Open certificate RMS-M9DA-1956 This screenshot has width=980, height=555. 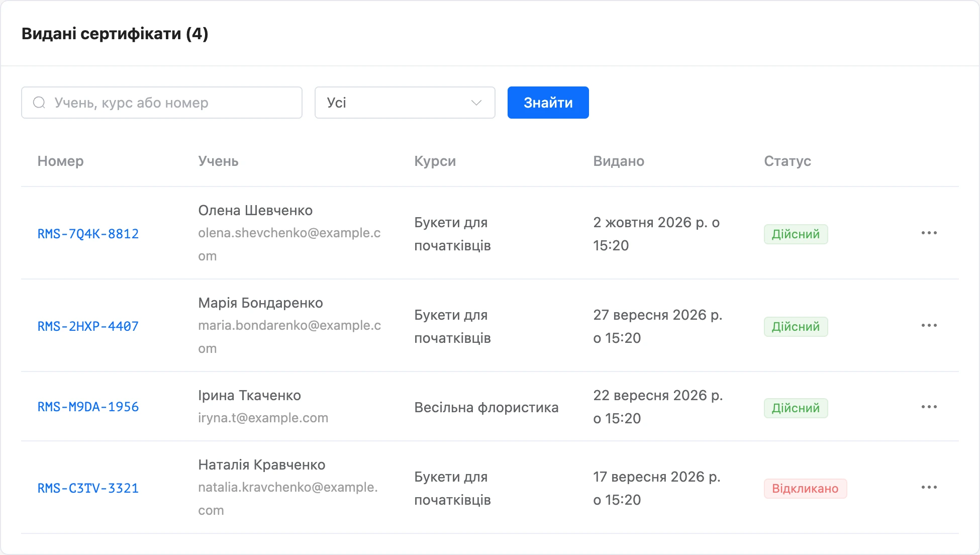click(x=88, y=407)
